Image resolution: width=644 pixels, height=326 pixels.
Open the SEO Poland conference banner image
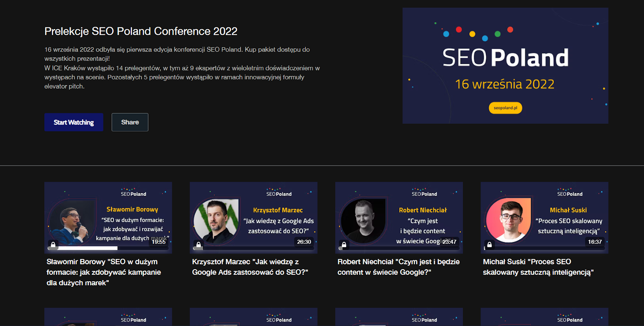[x=505, y=66]
